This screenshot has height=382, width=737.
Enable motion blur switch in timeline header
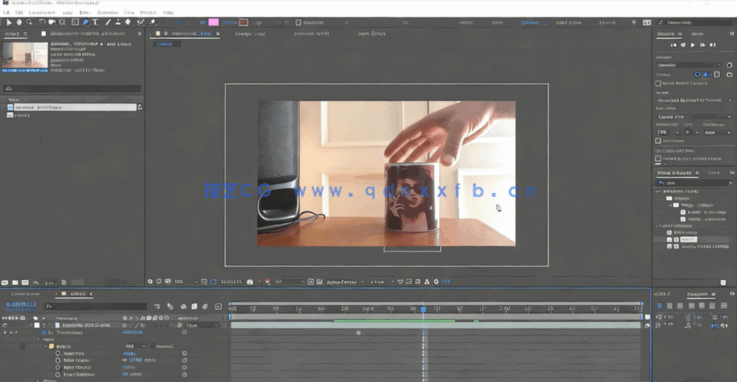tap(205, 306)
